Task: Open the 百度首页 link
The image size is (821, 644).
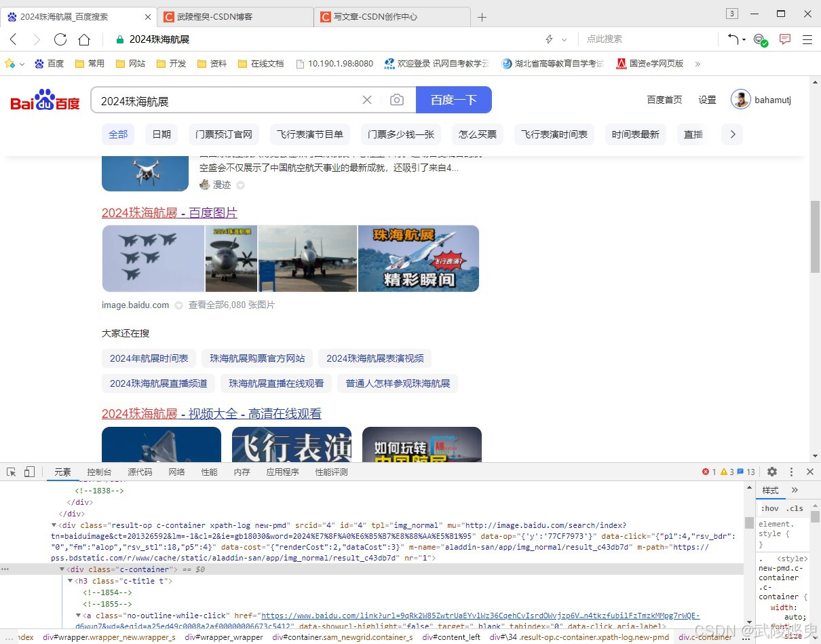Action: pyautogui.click(x=664, y=100)
